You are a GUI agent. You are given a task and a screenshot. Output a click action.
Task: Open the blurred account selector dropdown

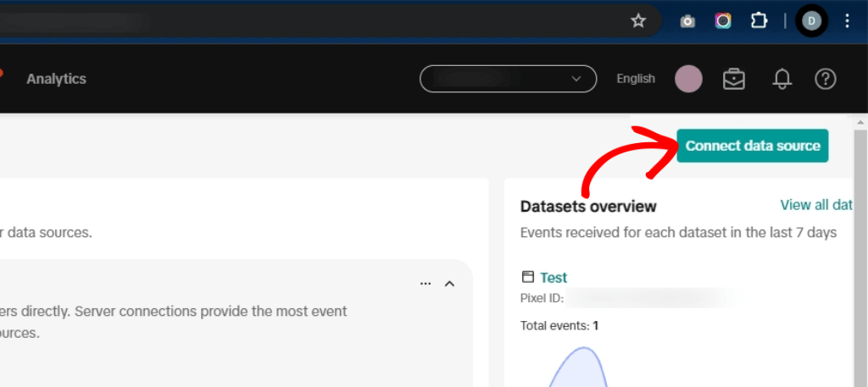pyautogui.click(x=509, y=79)
